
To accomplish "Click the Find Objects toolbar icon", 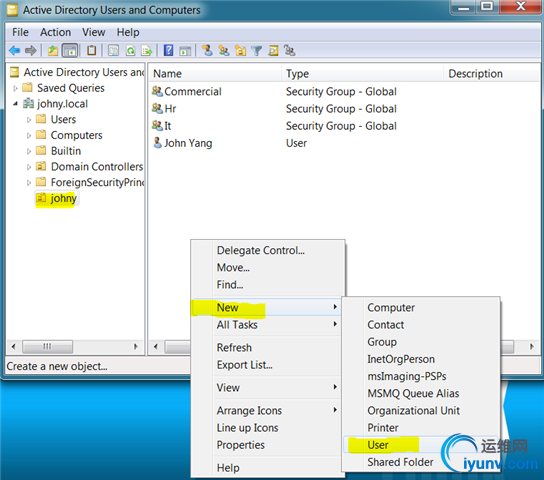I will [x=273, y=51].
